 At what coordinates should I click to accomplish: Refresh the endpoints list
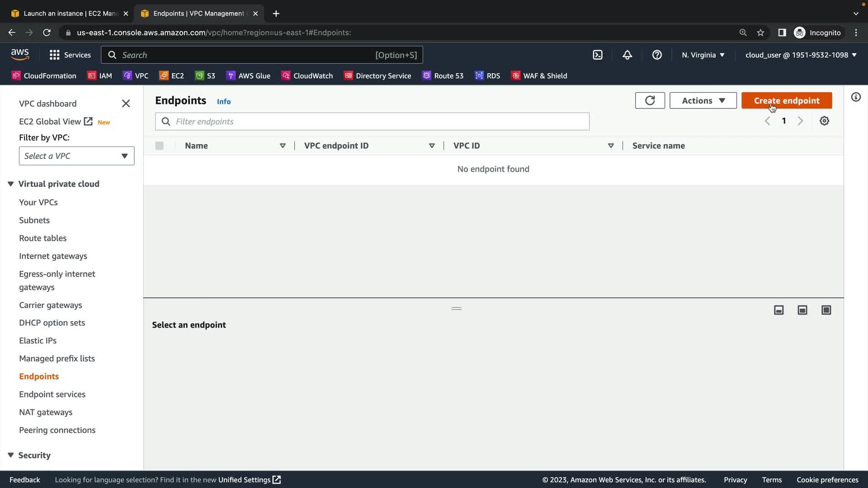click(x=650, y=100)
